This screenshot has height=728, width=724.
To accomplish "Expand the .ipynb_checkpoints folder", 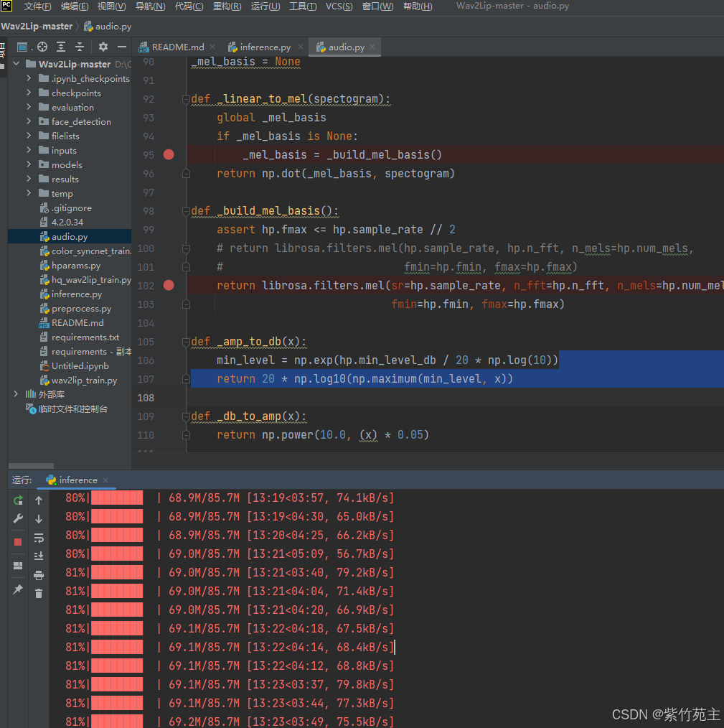I will (29, 78).
